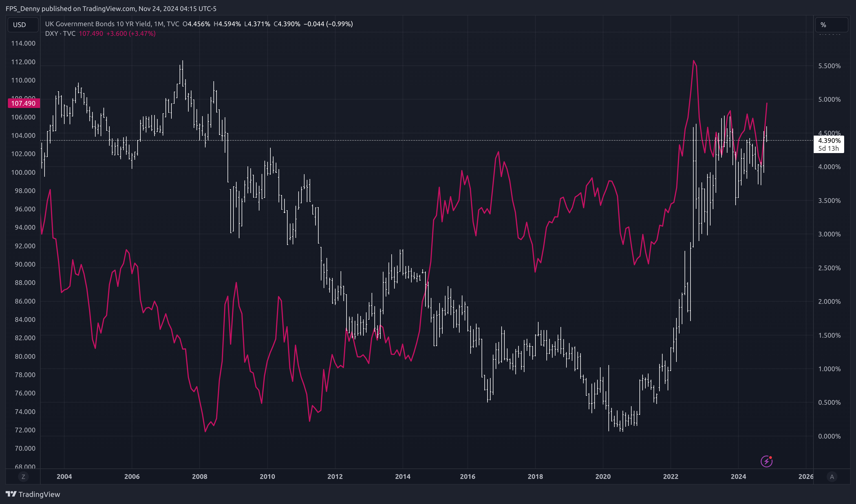This screenshot has height=504, width=856.
Task: Click the DXY value 107.490 in legend
Action: 91,33
